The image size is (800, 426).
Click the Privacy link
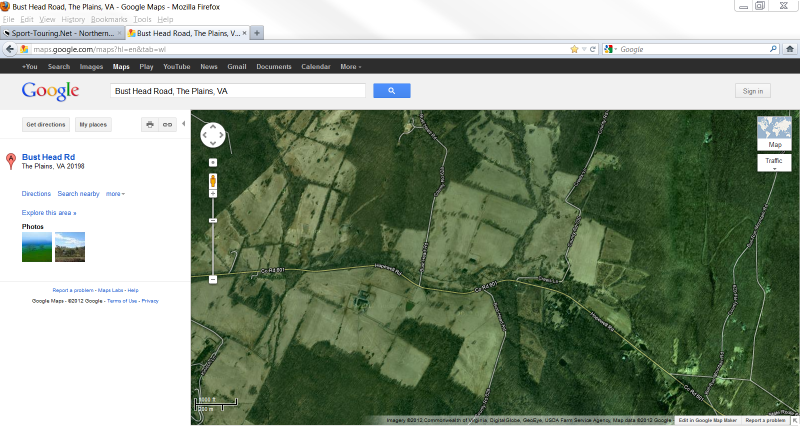(x=150, y=301)
